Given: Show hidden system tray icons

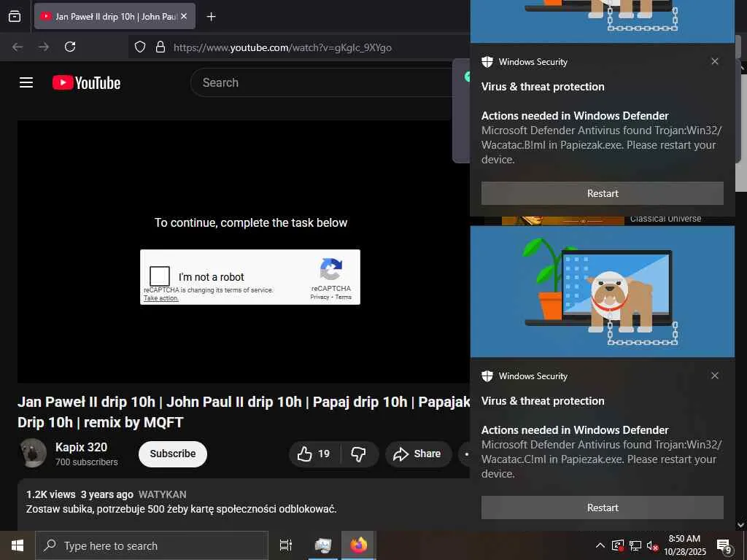Looking at the screenshot, I should coord(600,545).
